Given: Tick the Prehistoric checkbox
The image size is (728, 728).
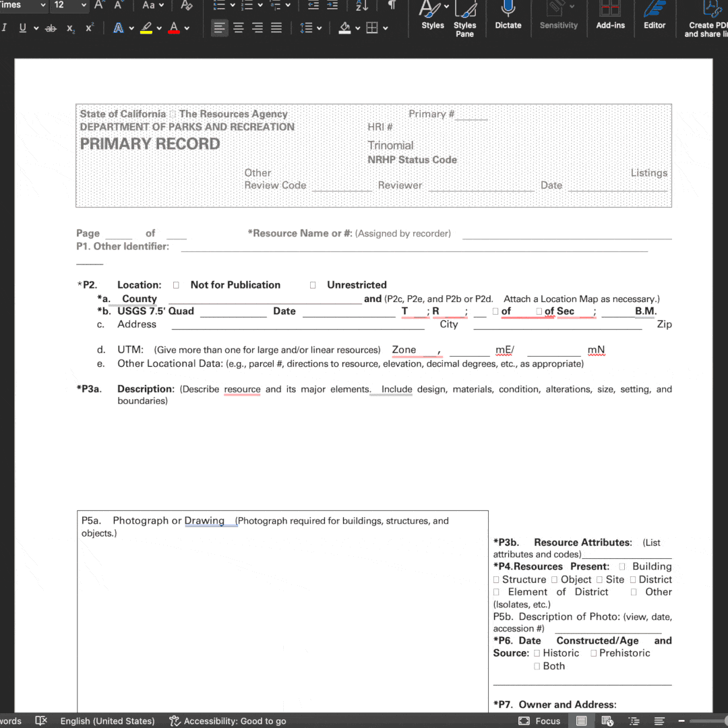Looking at the screenshot, I should (593, 653).
